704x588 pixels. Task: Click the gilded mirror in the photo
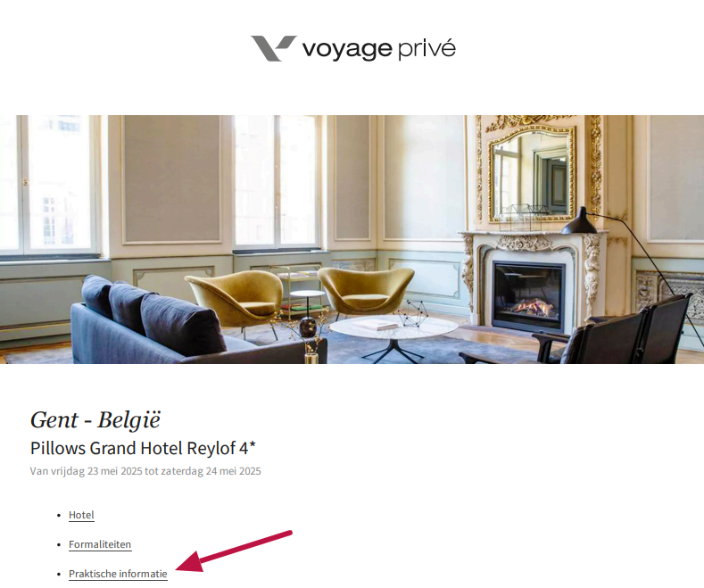tap(532, 174)
